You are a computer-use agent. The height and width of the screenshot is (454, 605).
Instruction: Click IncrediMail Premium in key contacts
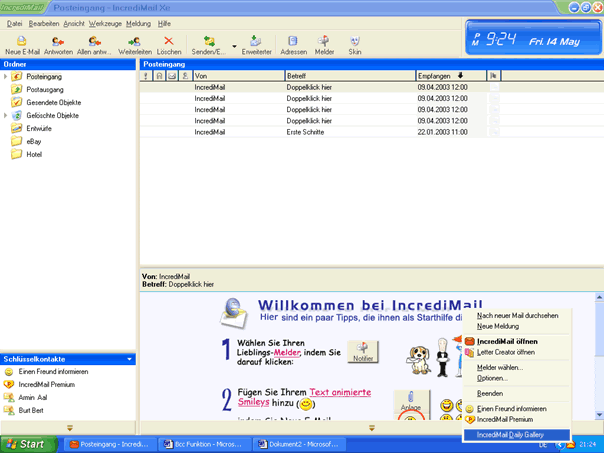(46, 385)
